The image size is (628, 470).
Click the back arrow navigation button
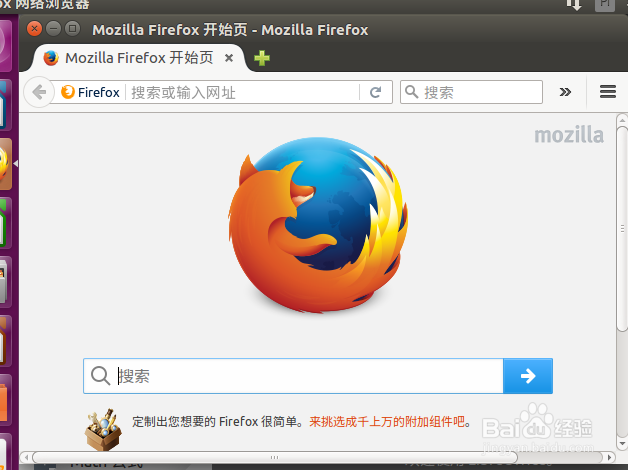(39, 92)
